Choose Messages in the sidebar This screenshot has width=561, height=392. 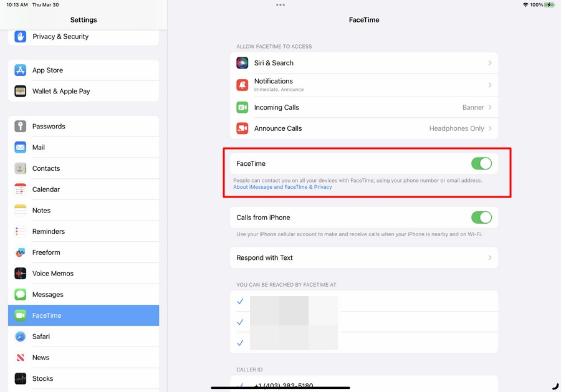coord(84,294)
